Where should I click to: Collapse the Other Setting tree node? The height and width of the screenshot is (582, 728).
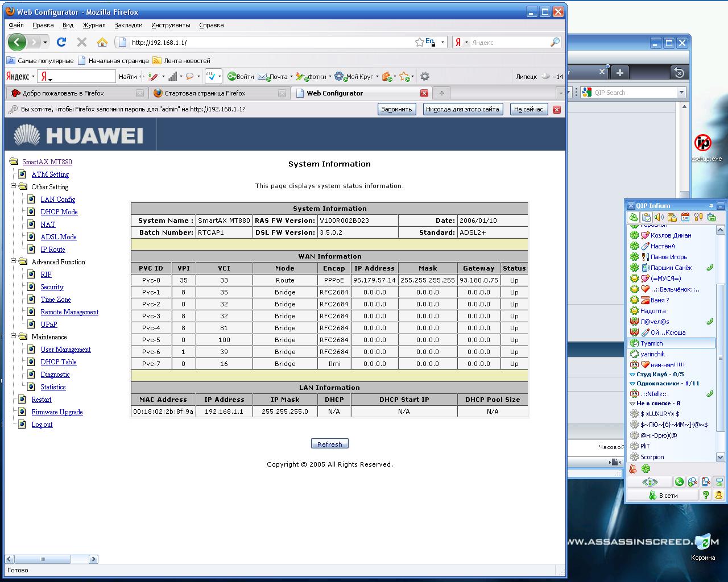pos(14,186)
